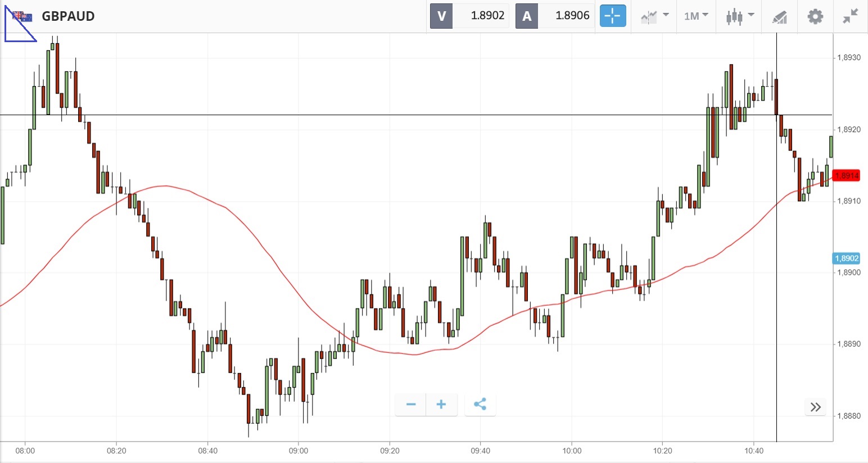Click the 1,8900 price axis label

click(849, 273)
